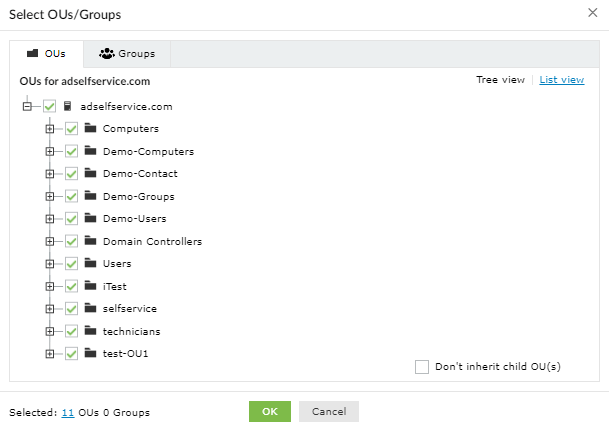This screenshot has width=609, height=431.
Task: Click the technicians folder icon
Action: tap(90, 331)
